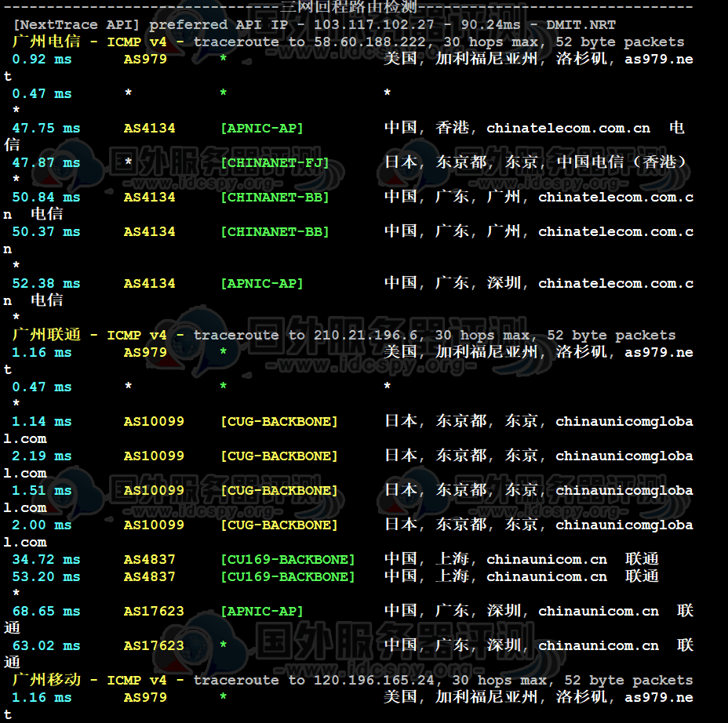The width and height of the screenshot is (728, 723).
Task: Click AS17623 on the 68.65 ms hop
Action: coord(154,611)
